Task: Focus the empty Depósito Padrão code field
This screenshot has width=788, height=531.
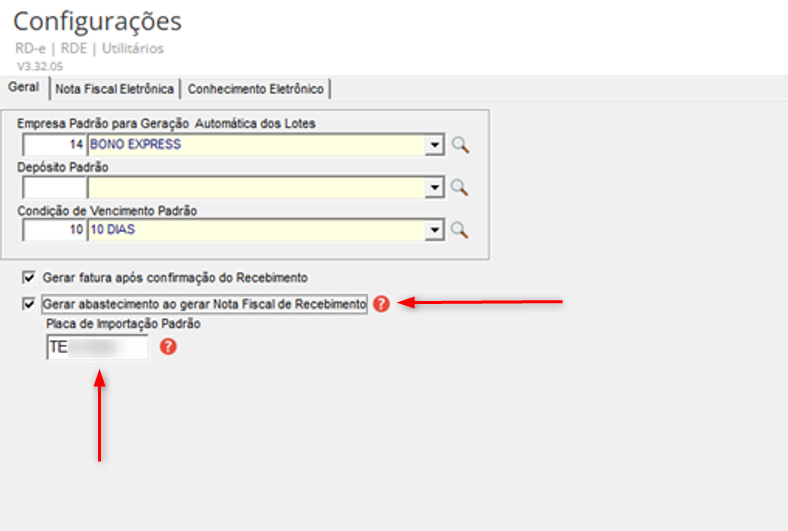Action: [54, 187]
